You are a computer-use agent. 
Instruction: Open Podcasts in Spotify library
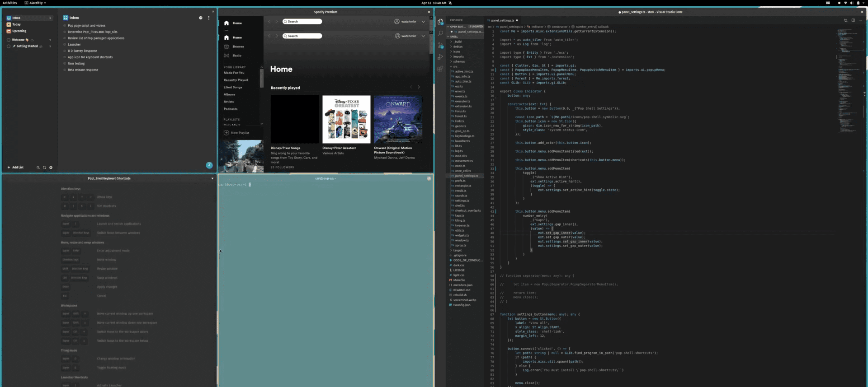pos(231,109)
